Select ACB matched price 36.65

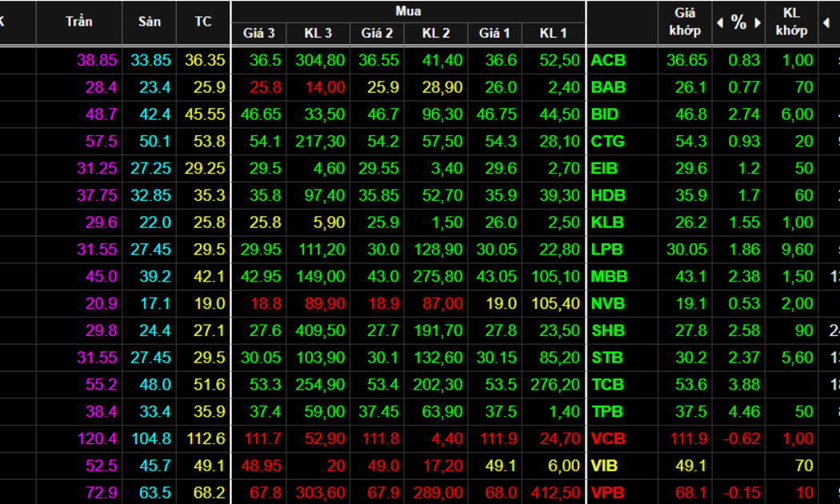(x=686, y=60)
